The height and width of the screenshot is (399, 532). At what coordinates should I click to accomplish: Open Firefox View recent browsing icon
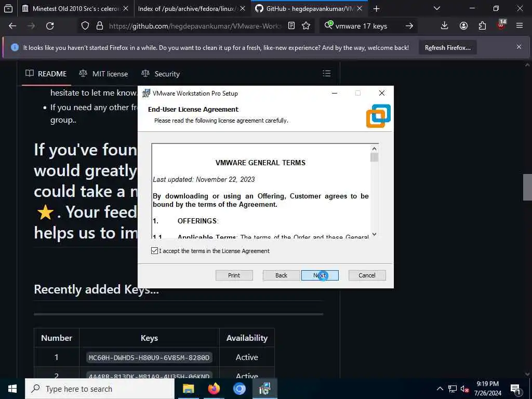[x=8, y=9]
